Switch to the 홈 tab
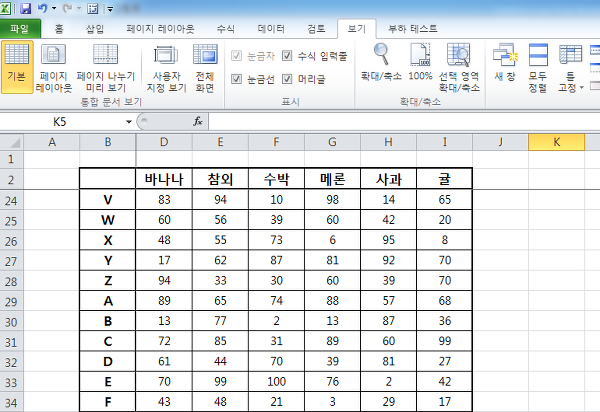This screenshot has width=600, height=412. 59,29
